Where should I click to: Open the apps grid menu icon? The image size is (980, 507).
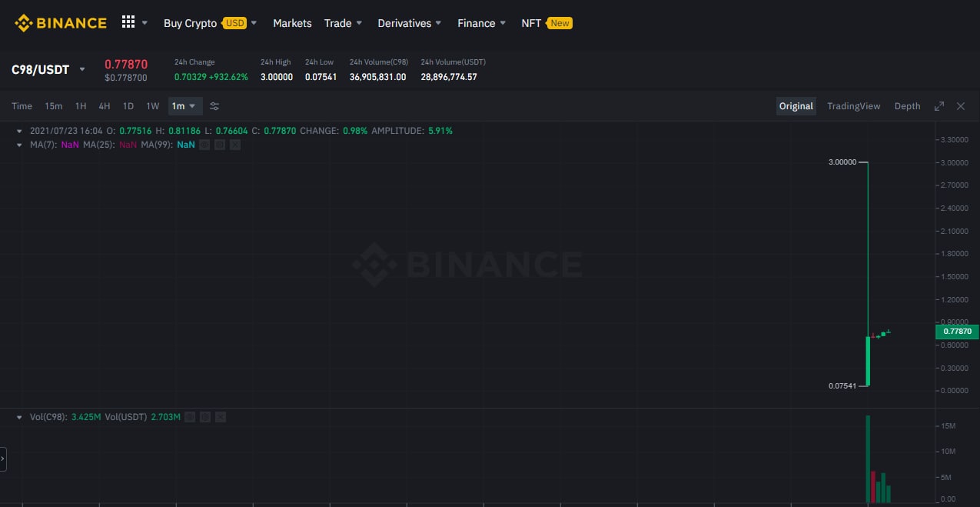[x=128, y=22]
